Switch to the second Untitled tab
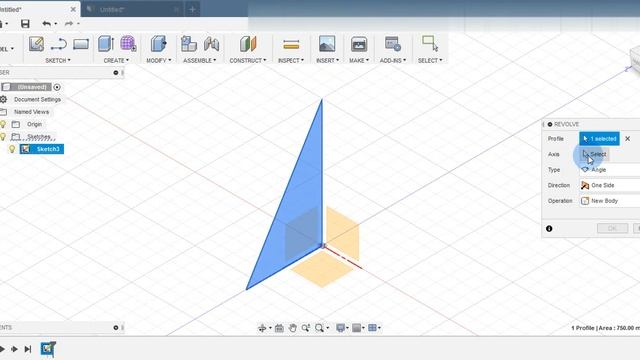640x360 pixels. coord(133,9)
